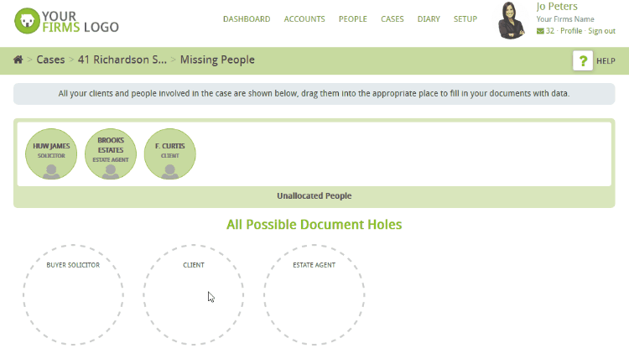Click Missing People breadcrumb

click(217, 60)
